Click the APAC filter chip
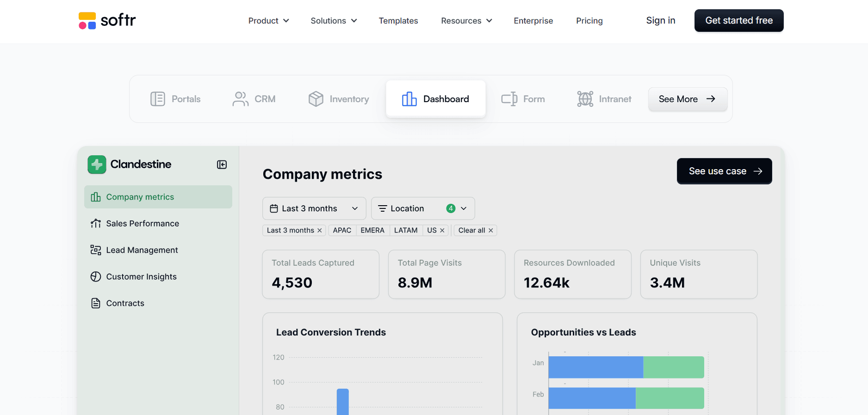 click(342, 230)
